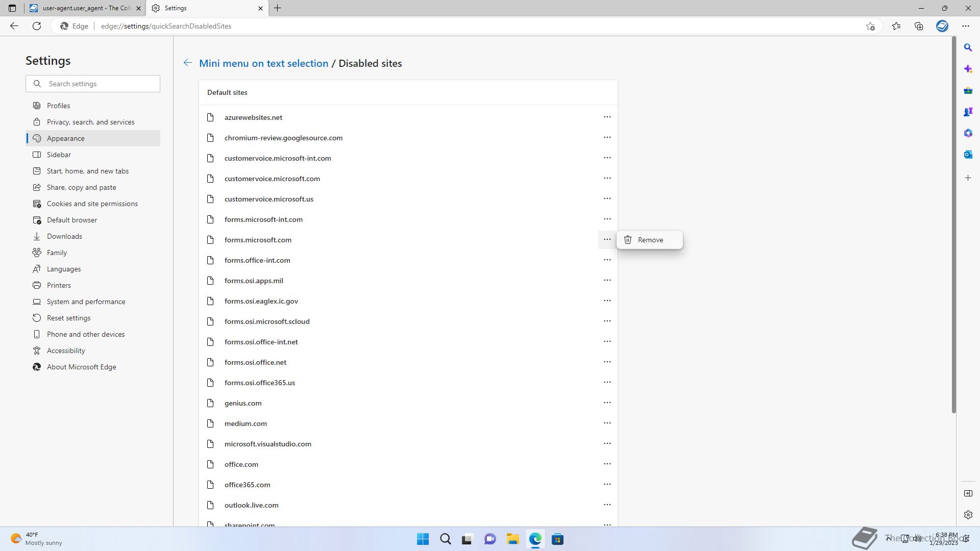Open Family settings

click(93, 253)
